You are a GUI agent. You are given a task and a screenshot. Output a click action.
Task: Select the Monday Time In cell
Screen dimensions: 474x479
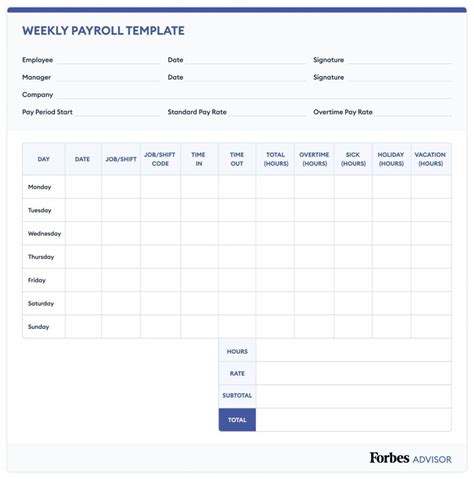199,187
